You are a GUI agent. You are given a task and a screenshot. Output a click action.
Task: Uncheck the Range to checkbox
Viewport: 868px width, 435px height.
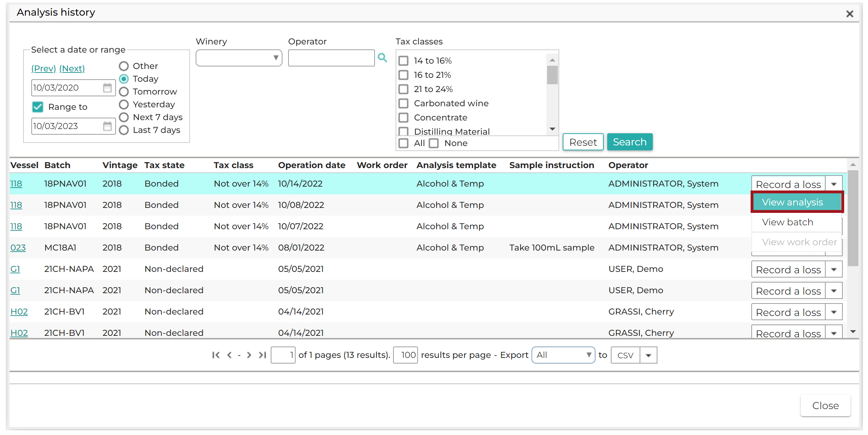point(37,107)
